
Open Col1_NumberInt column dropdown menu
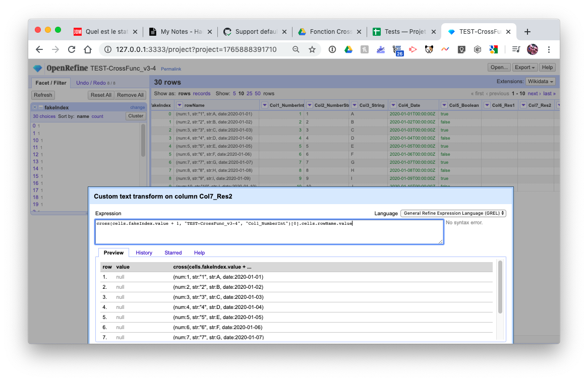[x=265, y=105]
